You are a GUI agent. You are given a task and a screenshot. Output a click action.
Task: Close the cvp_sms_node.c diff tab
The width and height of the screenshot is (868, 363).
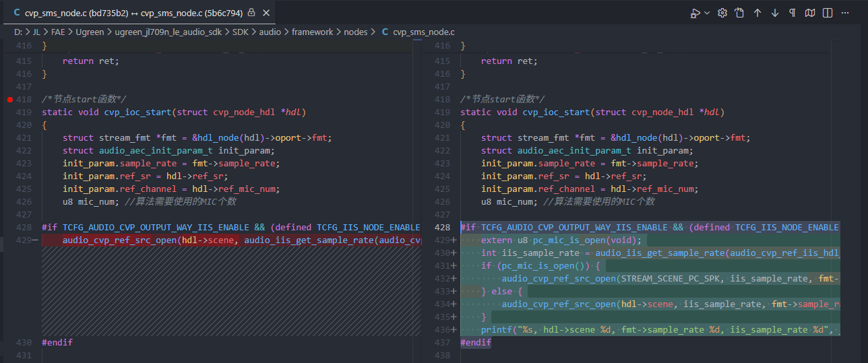[266, 13]
